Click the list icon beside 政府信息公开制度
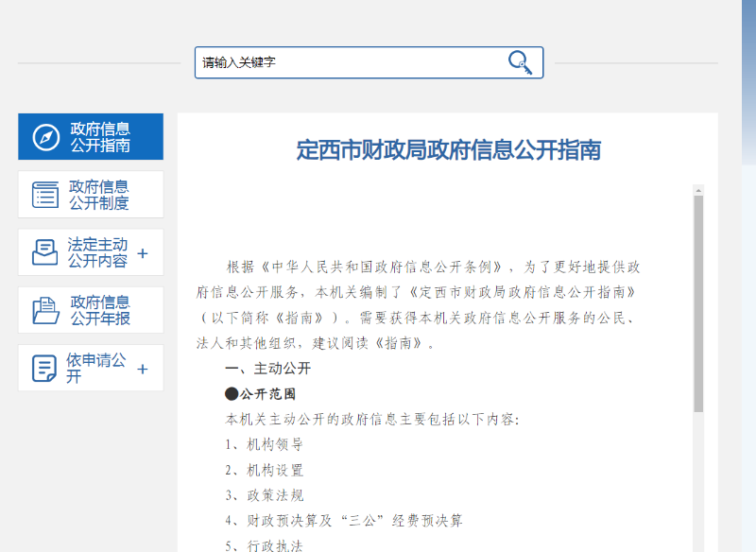Image resolution: width=756 pixels, height=552 pixels. pyautogui.click(x=45, y=195)
